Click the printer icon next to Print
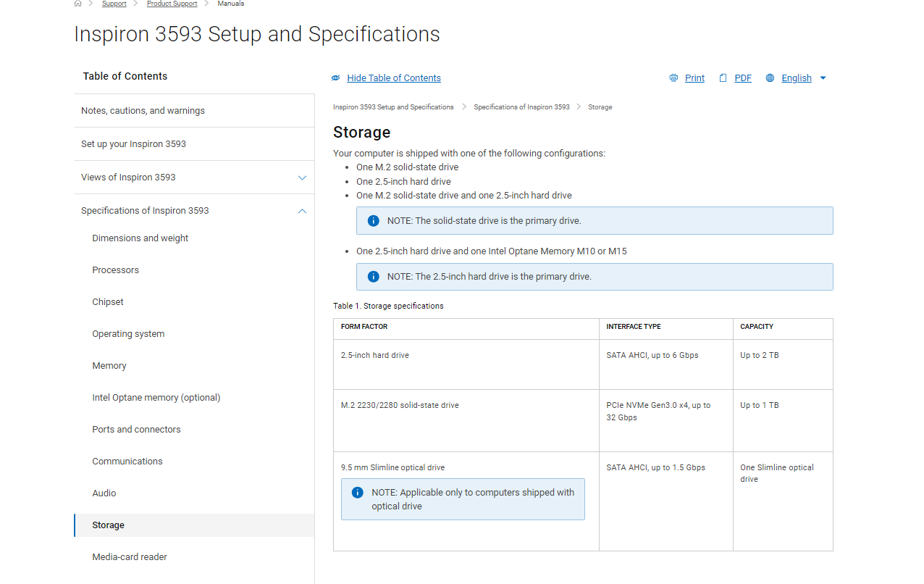This screenshot has width=924, height=584. coord(673,78)
